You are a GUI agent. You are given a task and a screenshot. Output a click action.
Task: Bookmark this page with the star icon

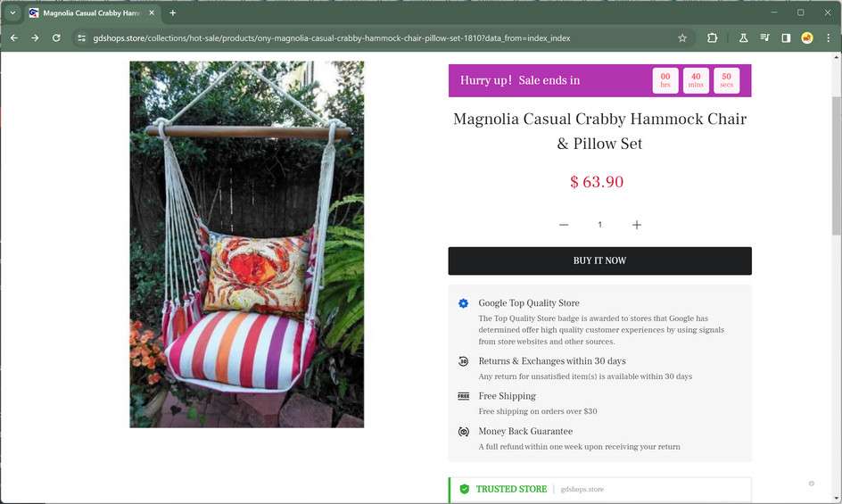click(682, 38)
